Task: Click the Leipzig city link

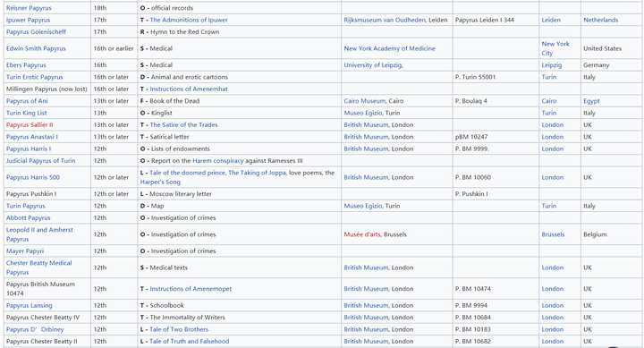Action: tap(552, 65)
